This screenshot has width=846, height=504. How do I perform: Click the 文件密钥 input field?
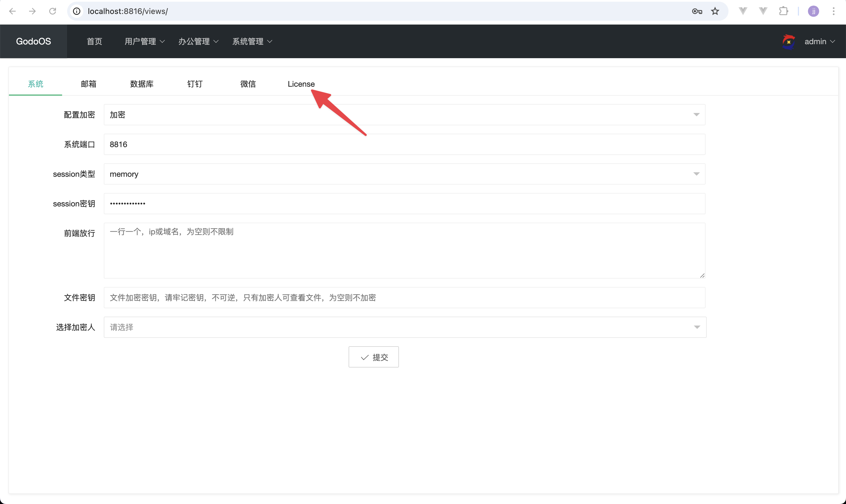point(405,298)
